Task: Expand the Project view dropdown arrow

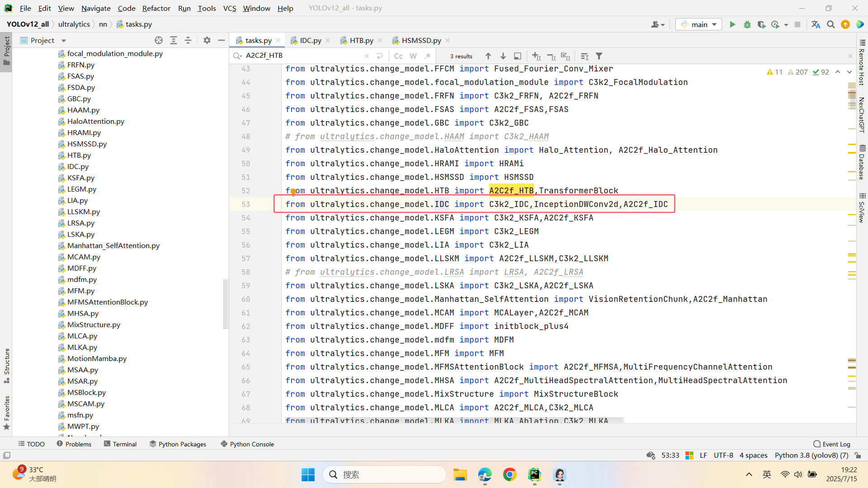Action: click(x=64, y=41)
